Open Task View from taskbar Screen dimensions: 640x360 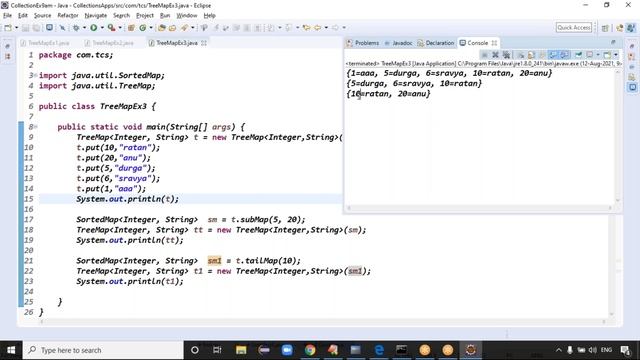click(x=217, y=350)
